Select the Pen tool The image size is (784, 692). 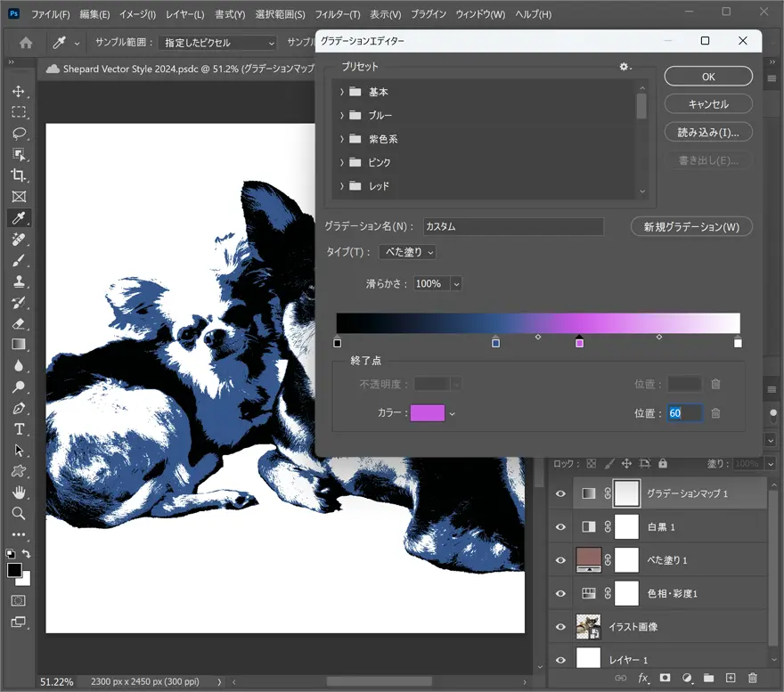19,408
